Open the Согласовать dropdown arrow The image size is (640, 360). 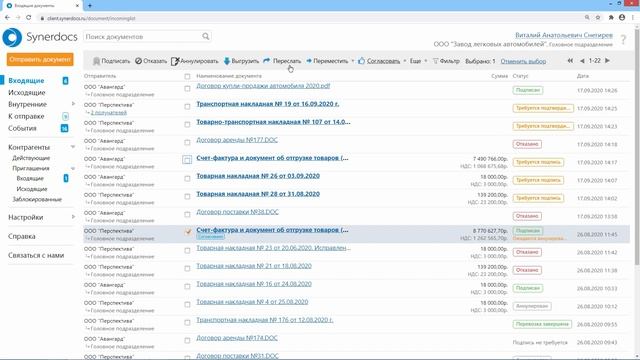click(x=405, y=61)
